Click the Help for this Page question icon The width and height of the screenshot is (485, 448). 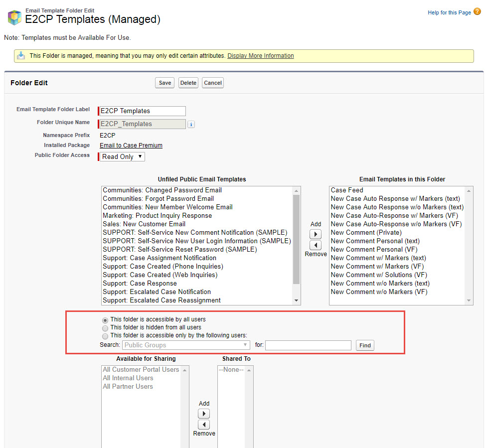coord(477,12)
